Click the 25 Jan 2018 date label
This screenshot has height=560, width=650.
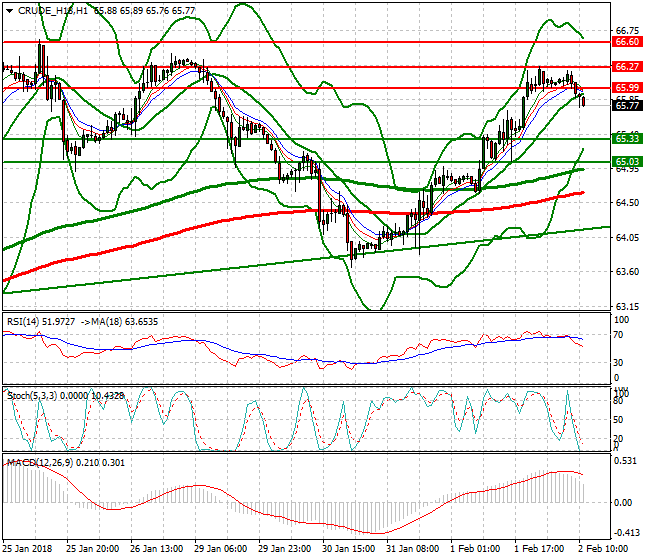pos(27,549)
